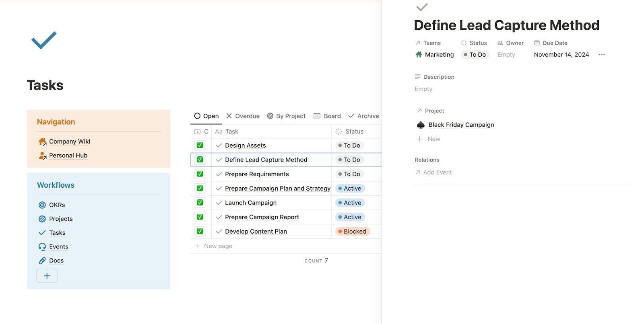644x324 pixels.
Task: Uncheck the Develop Content Plan checkbox
Action: click(x=200, y=231)
